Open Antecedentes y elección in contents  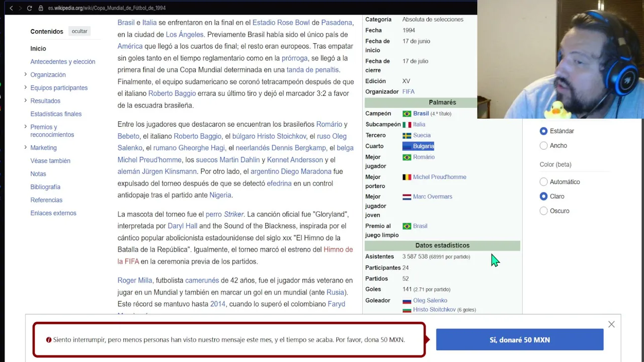63,62
